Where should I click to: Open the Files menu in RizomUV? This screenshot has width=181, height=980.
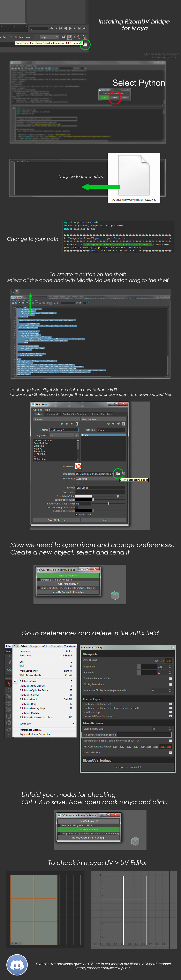(x=8, y=646)
